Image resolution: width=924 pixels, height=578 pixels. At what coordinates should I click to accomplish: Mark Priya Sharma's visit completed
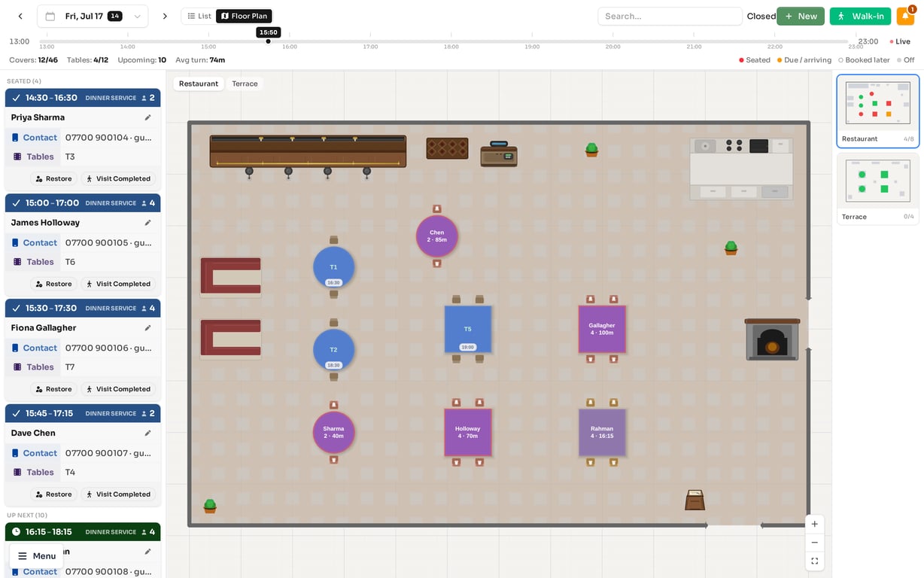tap(118, 178)
